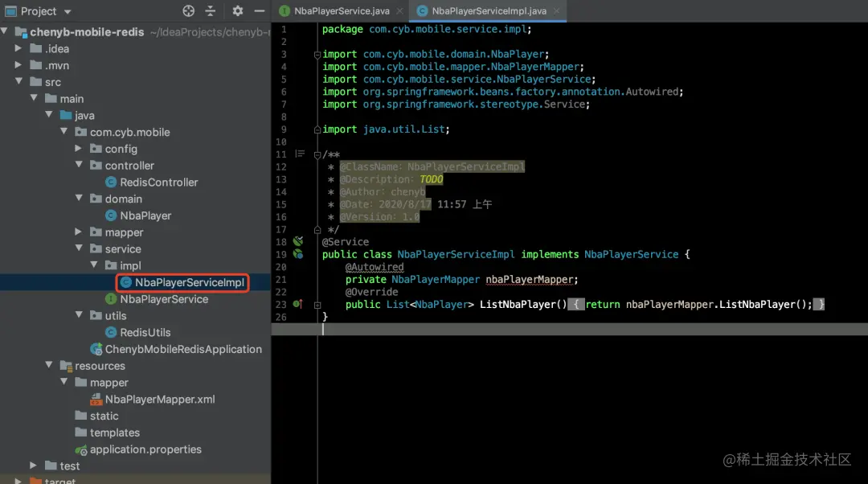
Task: Click the @Autowired annotation
Action: point(375,267)
